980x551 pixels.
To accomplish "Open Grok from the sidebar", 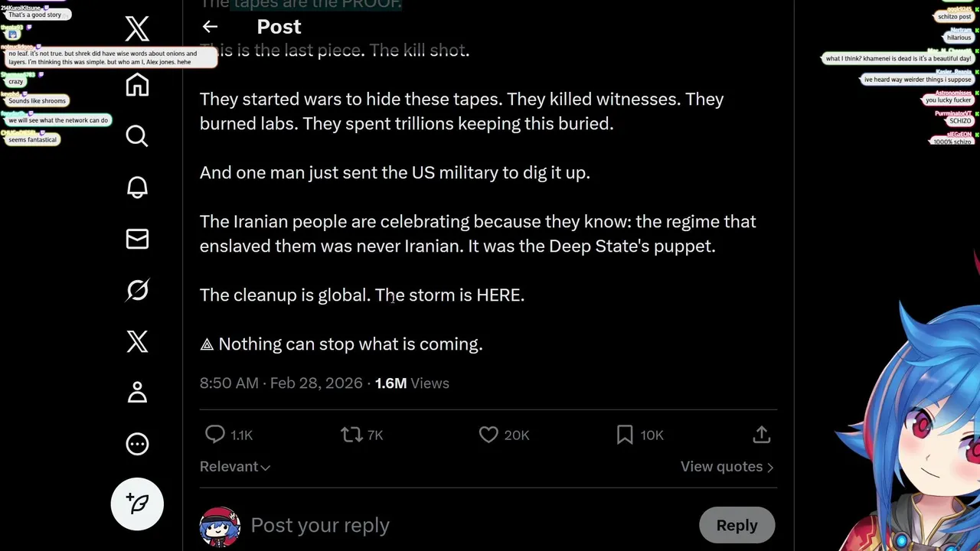I will coord(137,290).
